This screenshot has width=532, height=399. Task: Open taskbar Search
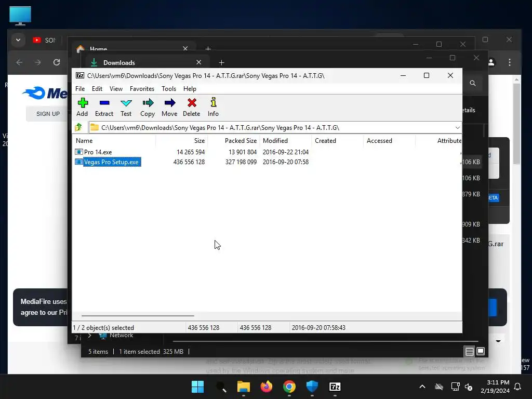pos(221,387)
